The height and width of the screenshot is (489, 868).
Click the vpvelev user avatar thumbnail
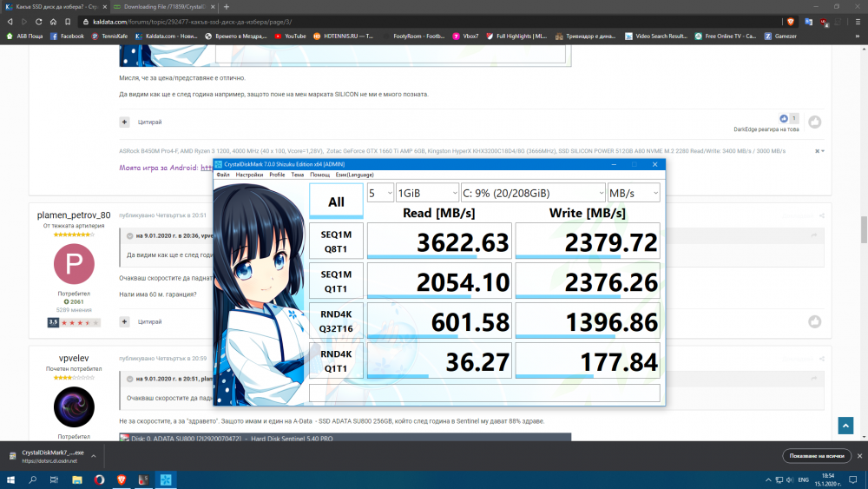pyautogui.click(x=74, y=407)
